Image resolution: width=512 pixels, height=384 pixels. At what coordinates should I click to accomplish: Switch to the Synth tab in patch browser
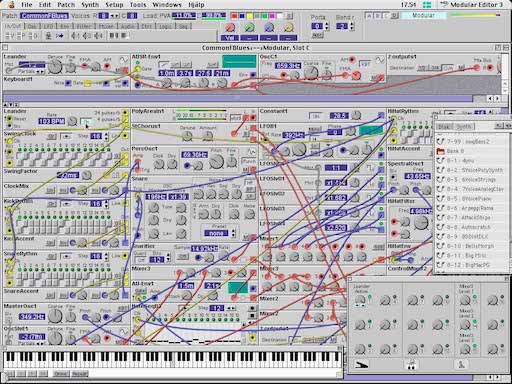click(463, 127)
